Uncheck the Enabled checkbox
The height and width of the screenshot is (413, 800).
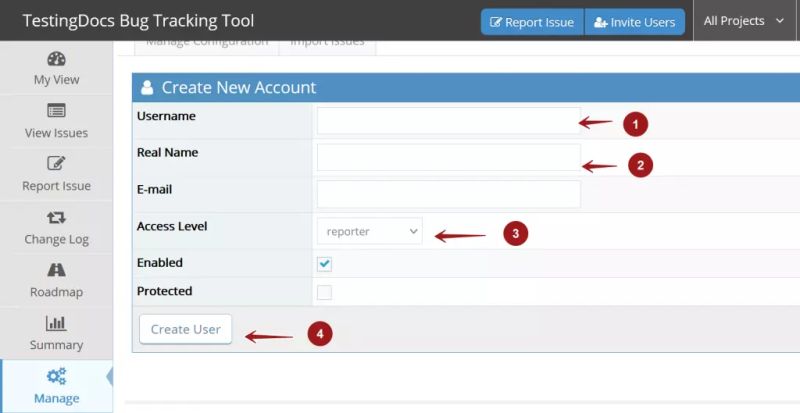coord(324,264)
